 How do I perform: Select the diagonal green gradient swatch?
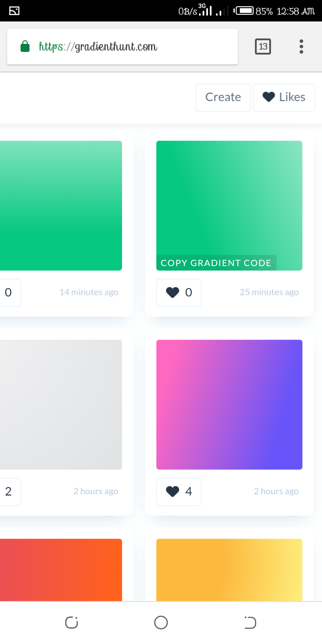pyautogui.click(x=229, y=198)
